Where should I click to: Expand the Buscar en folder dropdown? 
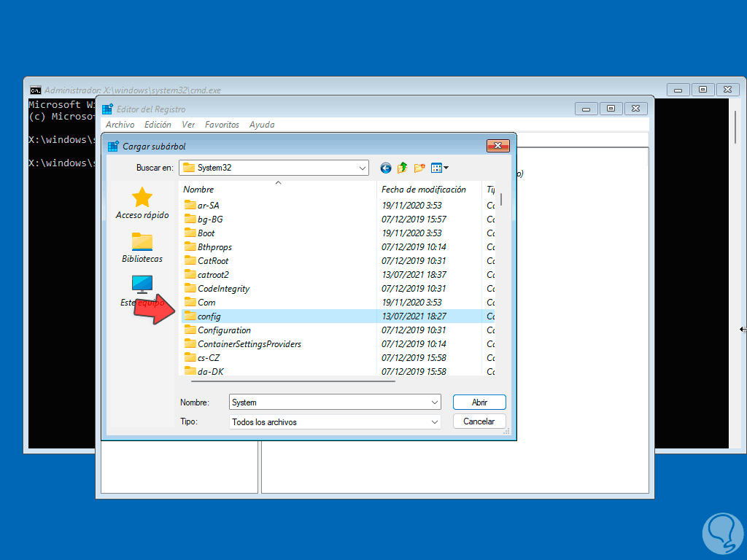[x=362, y=168]
